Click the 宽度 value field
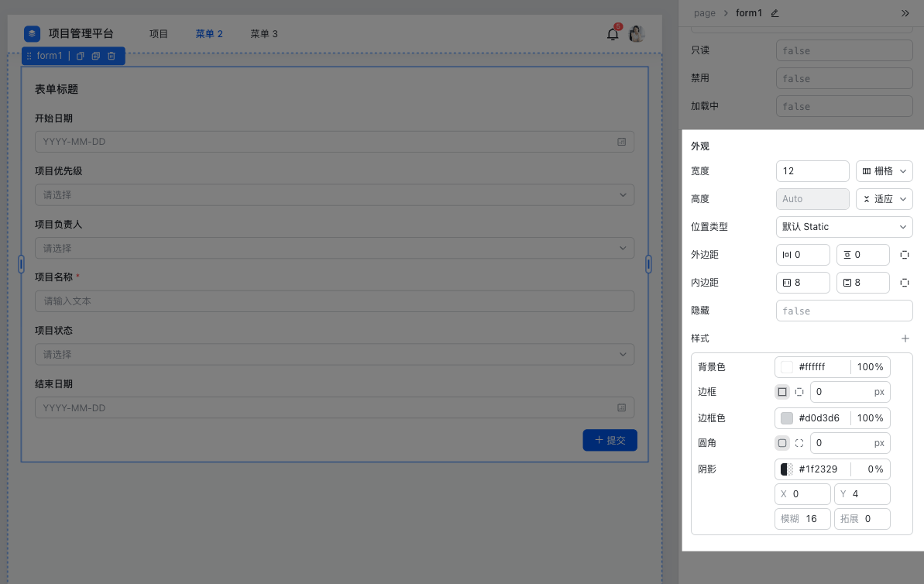This screenshot has width=924, height=584. click(812, 171)
